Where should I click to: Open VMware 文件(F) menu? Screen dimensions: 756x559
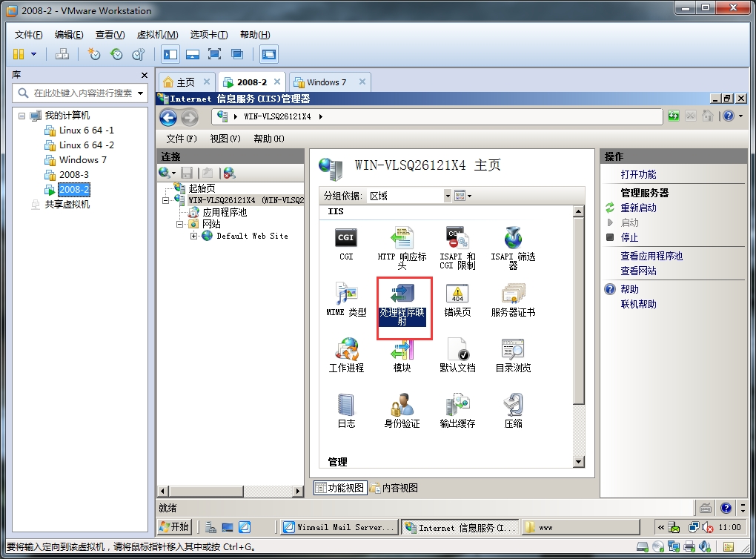[x=28, y=35]
